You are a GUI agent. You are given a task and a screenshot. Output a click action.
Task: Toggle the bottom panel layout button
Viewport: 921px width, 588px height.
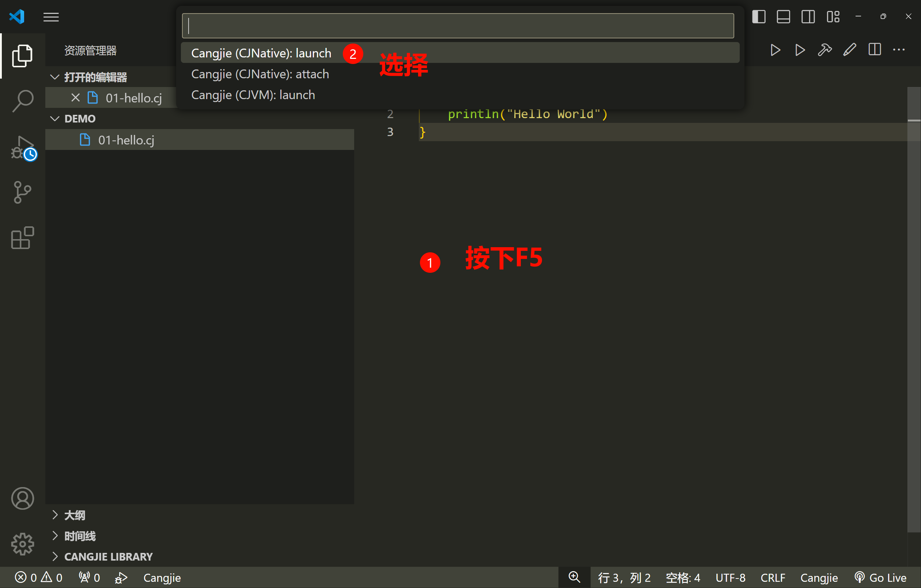pyautogui.click(x=783, y=17)
